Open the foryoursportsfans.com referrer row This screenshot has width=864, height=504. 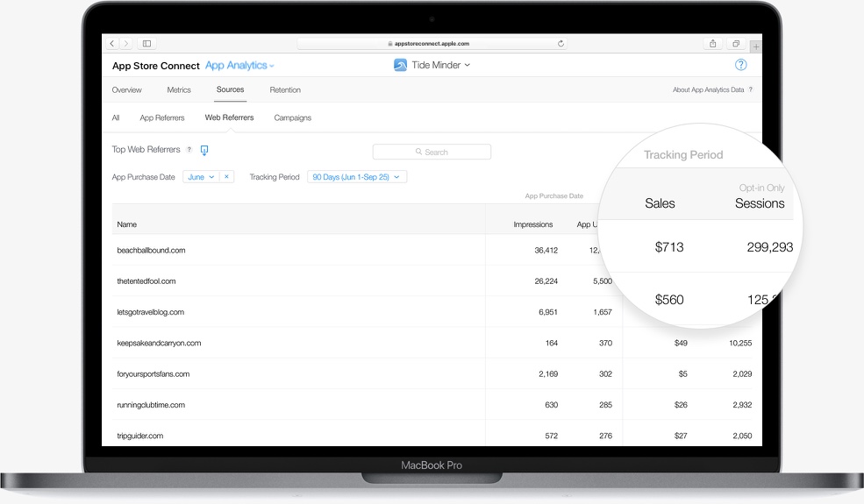click(154, 373)
